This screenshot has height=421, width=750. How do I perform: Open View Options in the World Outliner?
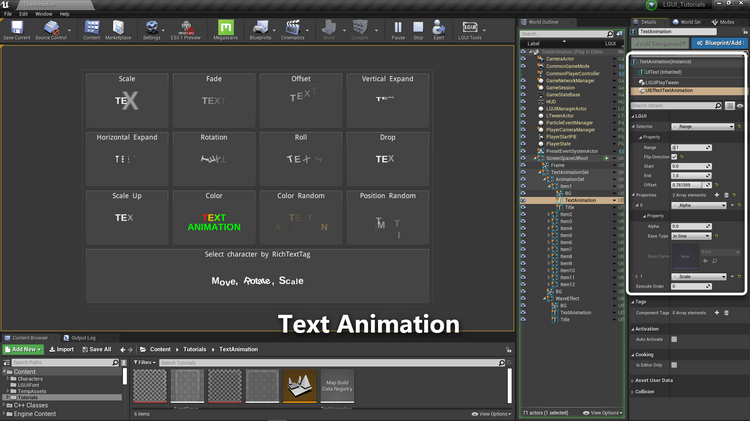click(x=603, y=413)
